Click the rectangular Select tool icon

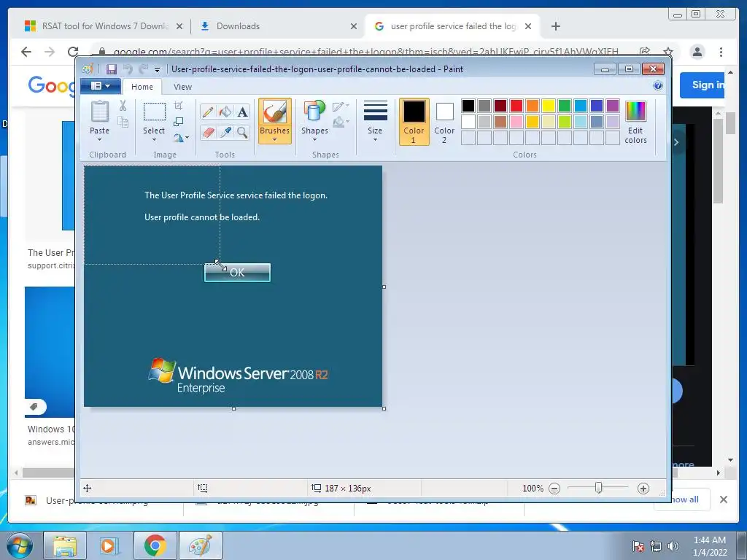point(155,112)
